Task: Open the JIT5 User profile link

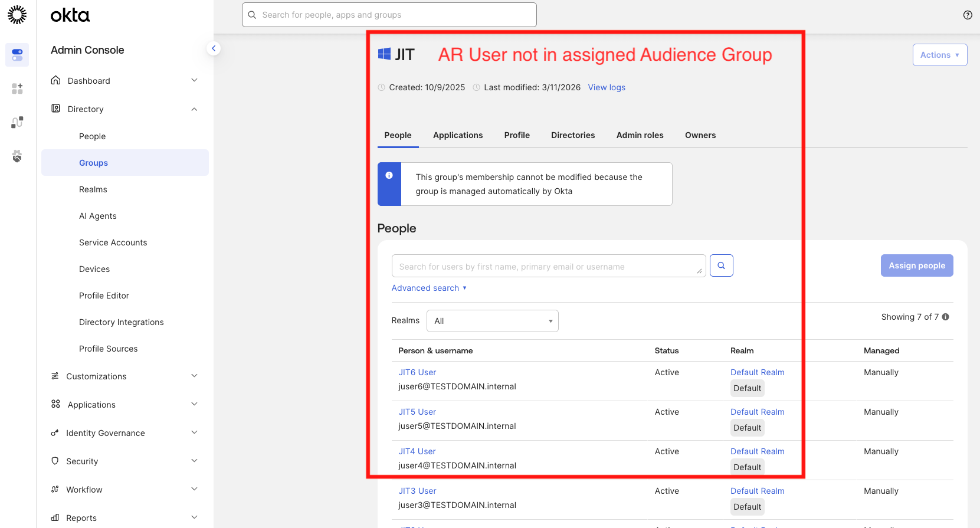Action: [x=417, y=412]
